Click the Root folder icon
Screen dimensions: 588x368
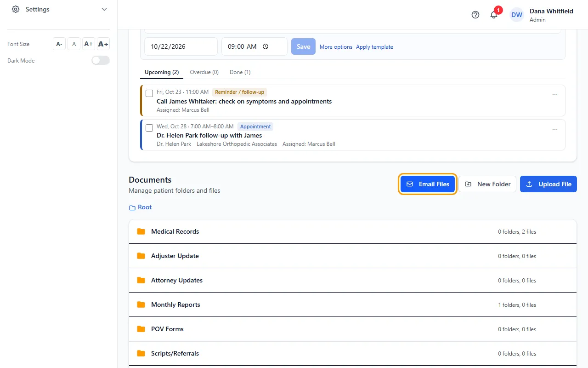click(x=132, y=207)
